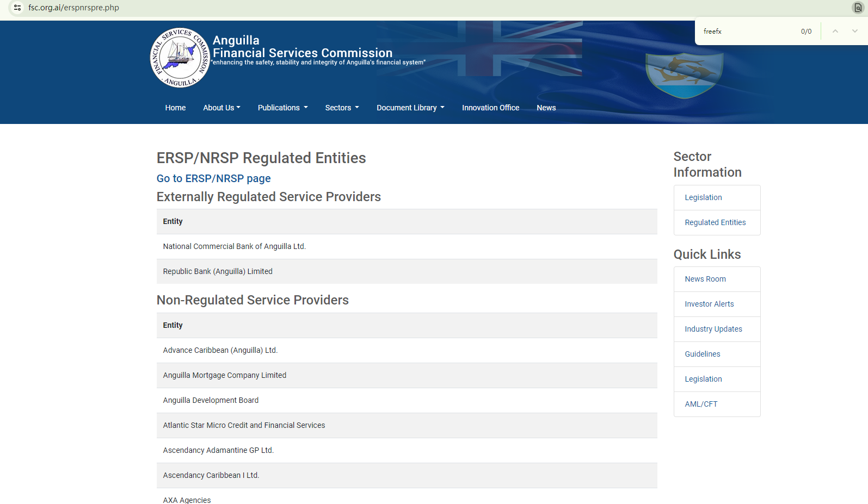The height and width of the screenshot is (504, 868).
Task: Click the ERSP/NRSP Regulated Entities heading
Action: pos(261,158)
